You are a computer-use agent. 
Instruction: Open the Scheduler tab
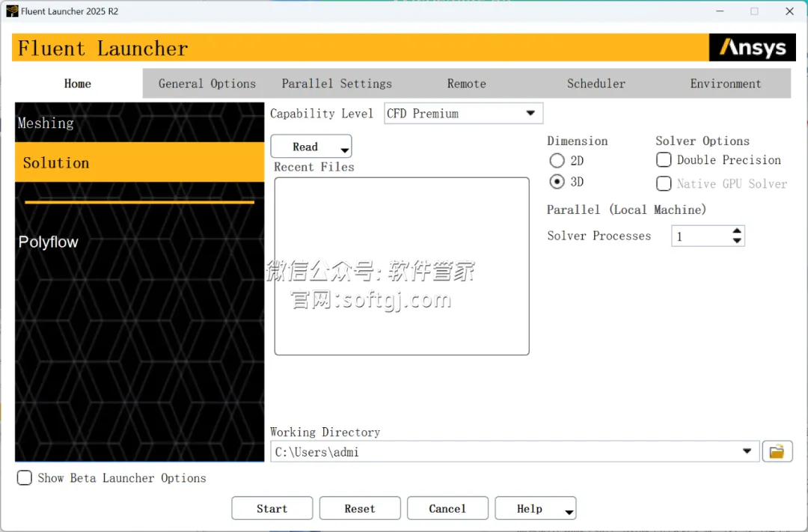click(x=596, y=84)
